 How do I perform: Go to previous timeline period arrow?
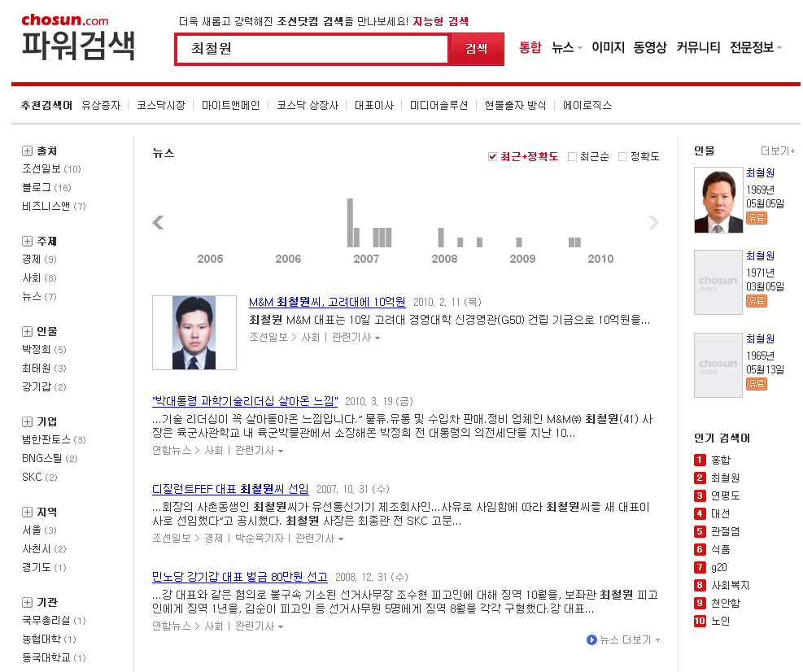pos(159,222)
